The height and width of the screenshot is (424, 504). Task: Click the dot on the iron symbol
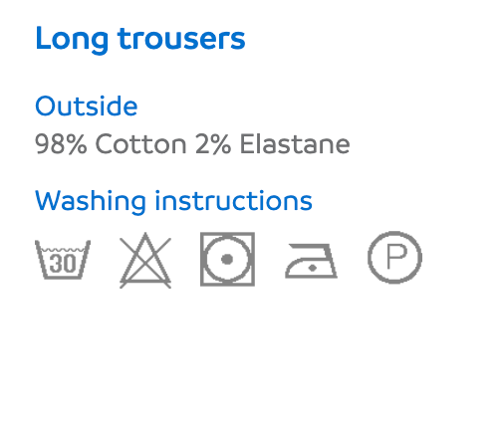coord(312,268)
